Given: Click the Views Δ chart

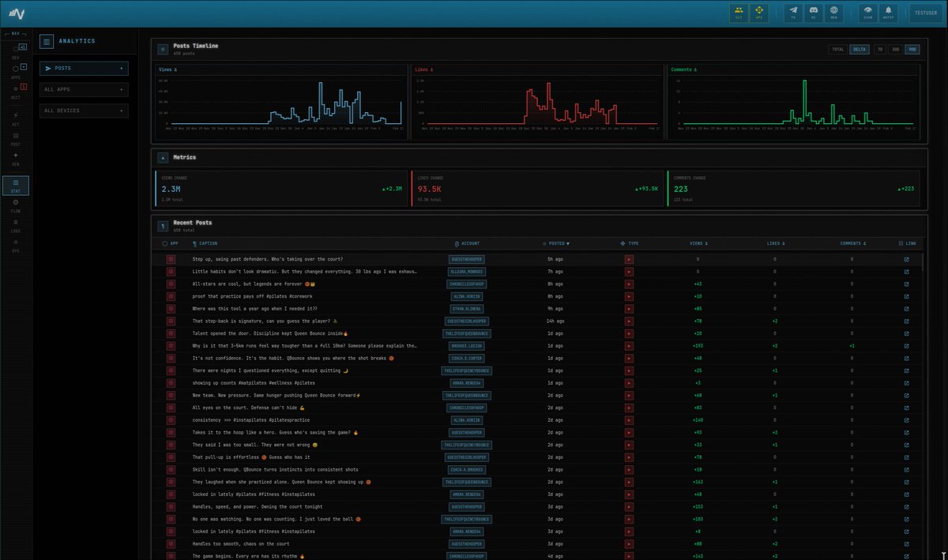Looking at the screenshot, I should (x=281, y=103).
